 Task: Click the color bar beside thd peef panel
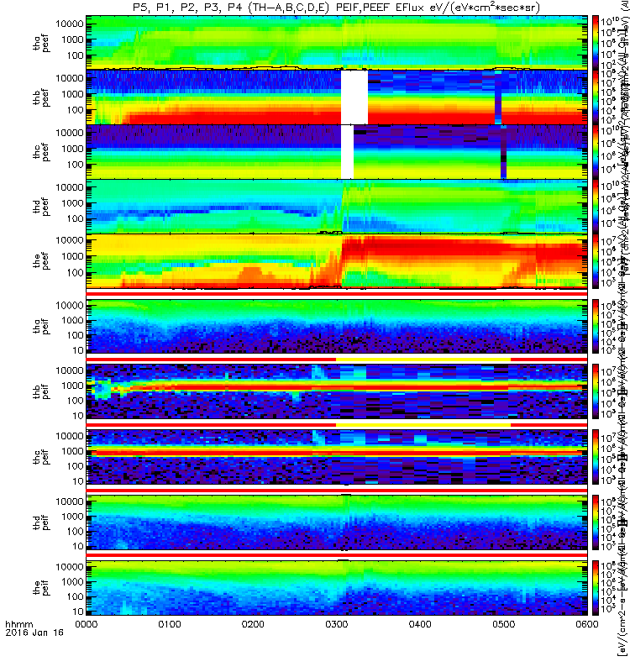[596, 206]
